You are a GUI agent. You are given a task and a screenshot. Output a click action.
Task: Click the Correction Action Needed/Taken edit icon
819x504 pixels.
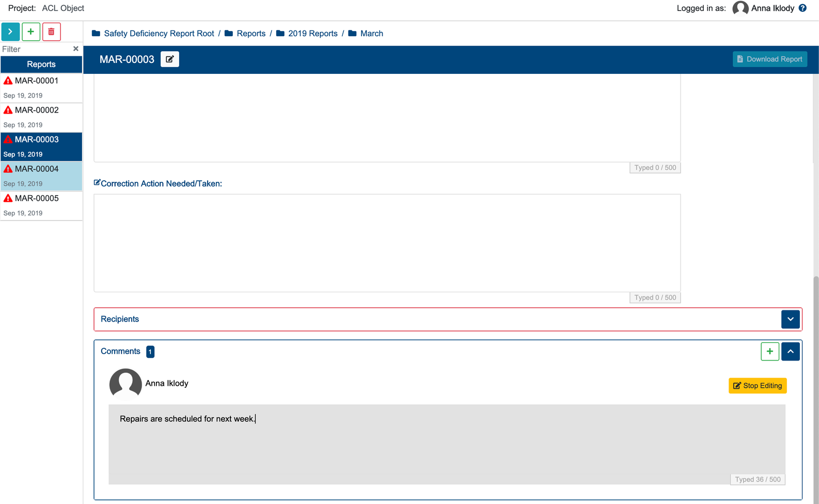point(97,183)
